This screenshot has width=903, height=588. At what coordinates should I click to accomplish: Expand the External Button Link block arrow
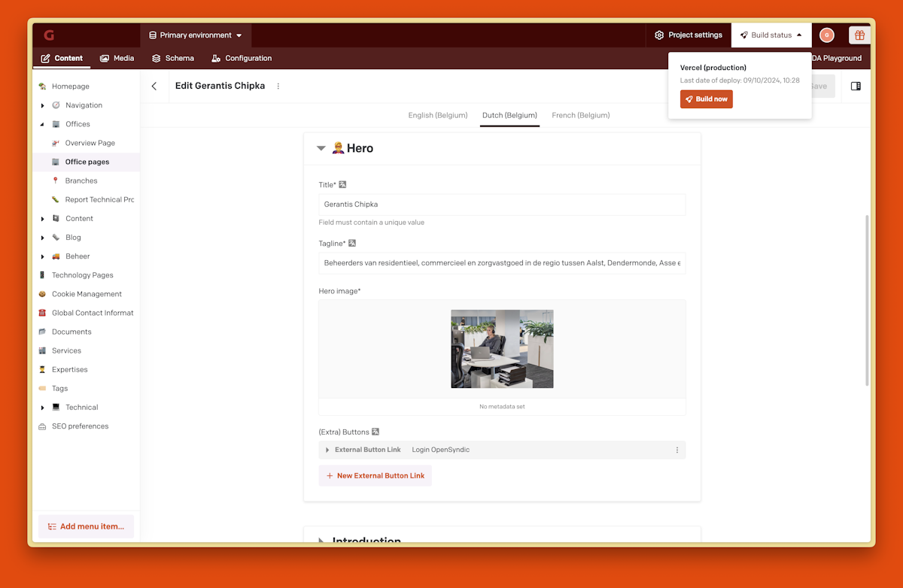click(327, 450)
